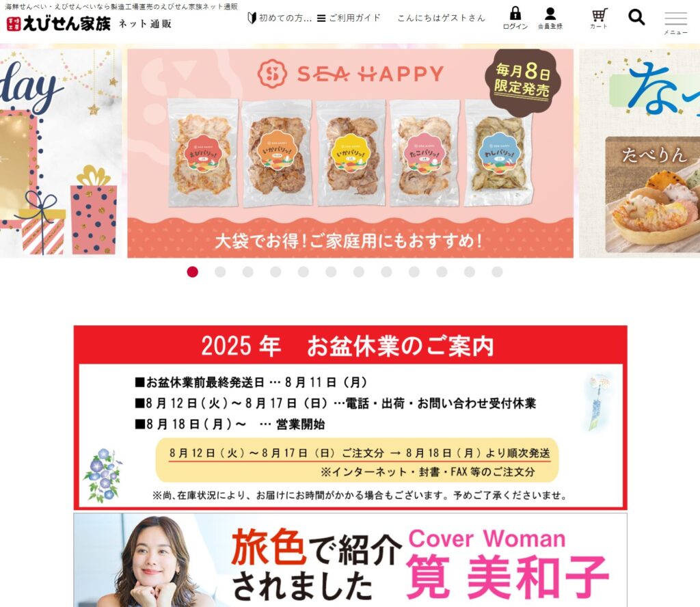The image size is (700, 607).
Task: Open member registration person icon
Action: tap(550, 14)
